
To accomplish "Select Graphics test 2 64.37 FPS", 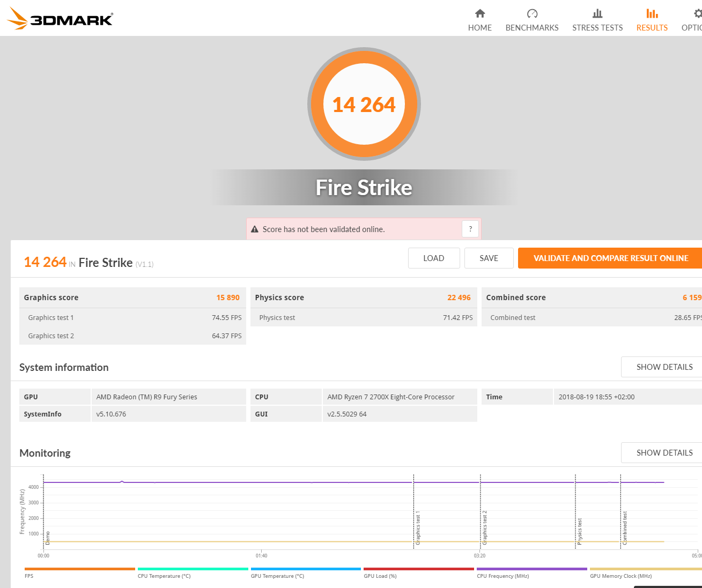I will [227, 336].
